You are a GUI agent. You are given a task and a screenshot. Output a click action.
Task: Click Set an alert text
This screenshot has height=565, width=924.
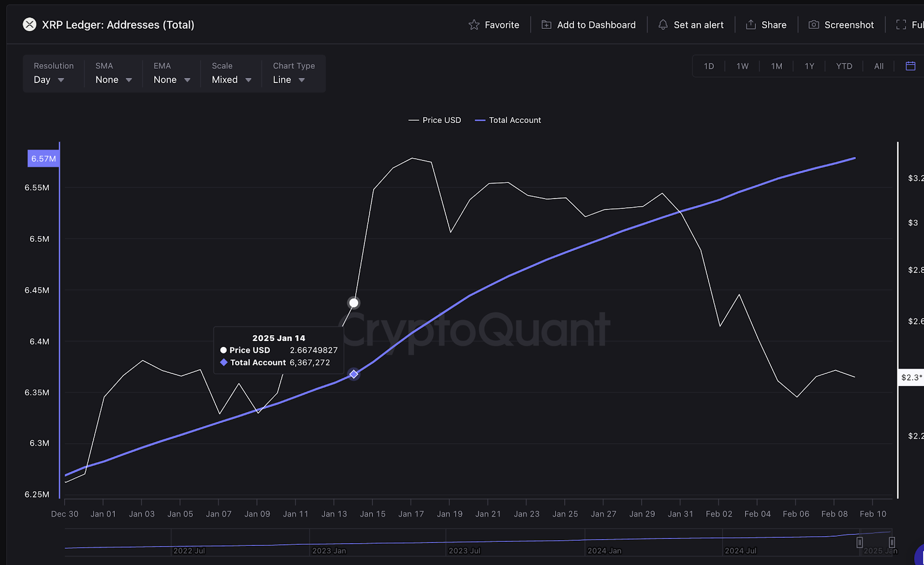pyautogui.click(x=699, y=25)
